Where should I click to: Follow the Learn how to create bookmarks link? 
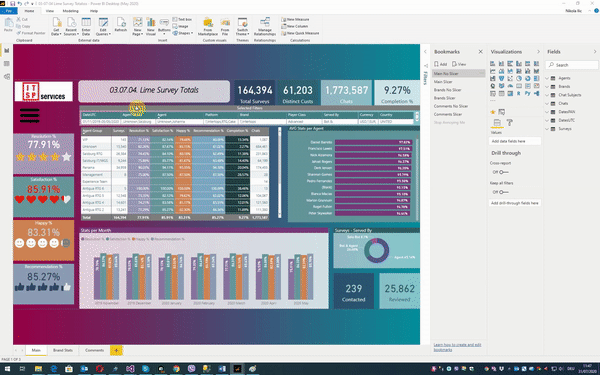457,347
